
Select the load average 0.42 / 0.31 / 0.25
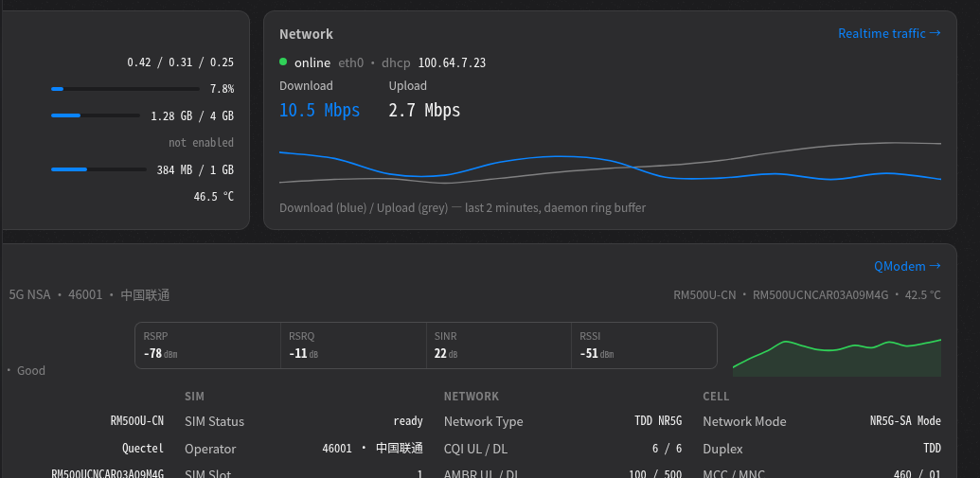181,62
